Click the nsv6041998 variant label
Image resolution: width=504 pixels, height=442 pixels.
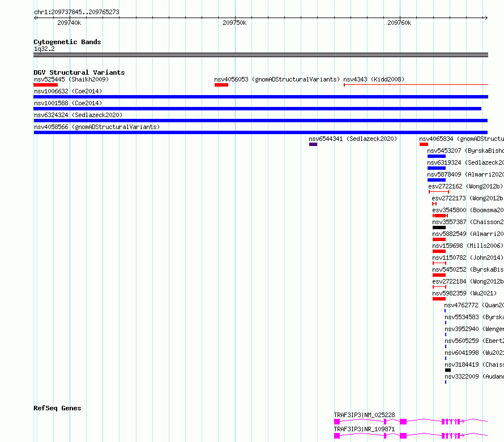(x=474, y=353)
